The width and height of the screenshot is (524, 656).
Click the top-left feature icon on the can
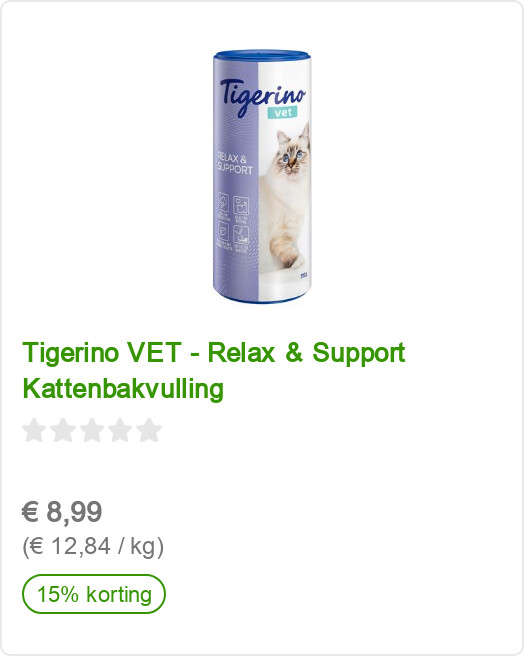[x=223, y=203]
